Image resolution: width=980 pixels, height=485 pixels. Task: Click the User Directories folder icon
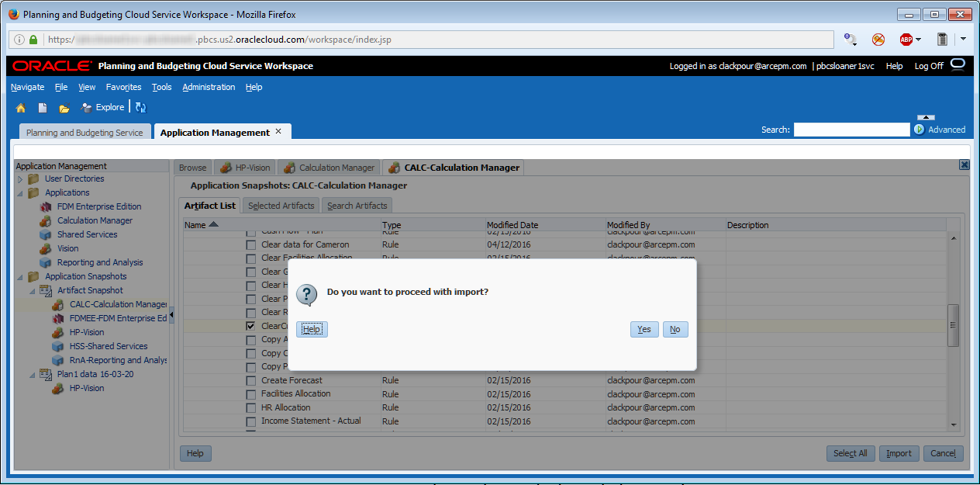[x=33, y=178]
